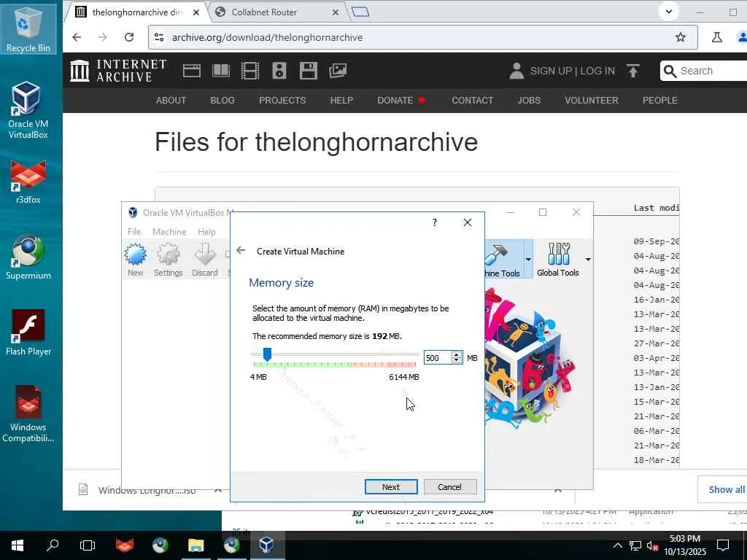Click the archive.org address bar
The width and height of the screenshot is (747, 560).
click(x=422, y=37)
